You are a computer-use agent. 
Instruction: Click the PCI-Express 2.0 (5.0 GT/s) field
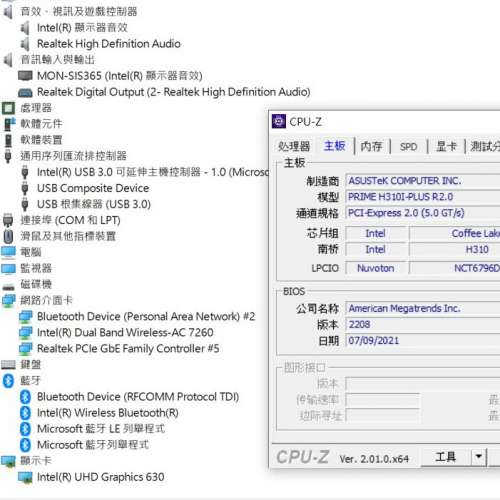tap(423, 213)
